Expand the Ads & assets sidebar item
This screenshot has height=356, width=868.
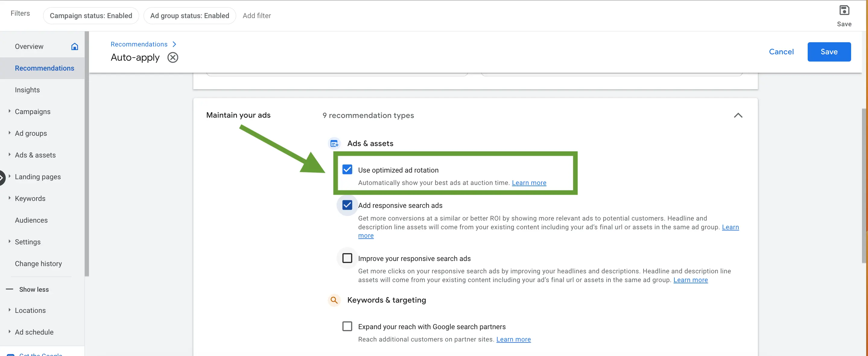point(9,154)
